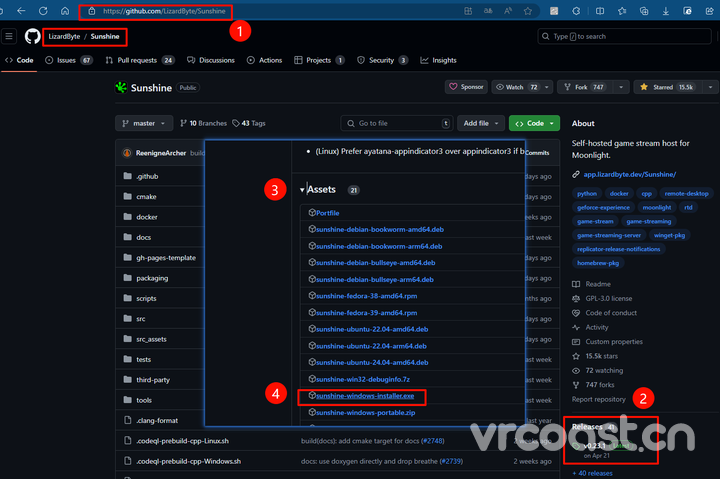Open GitHub hamburger navigation menu
Viewport: 720px width, 479px height.
click(x=9, y=36)
